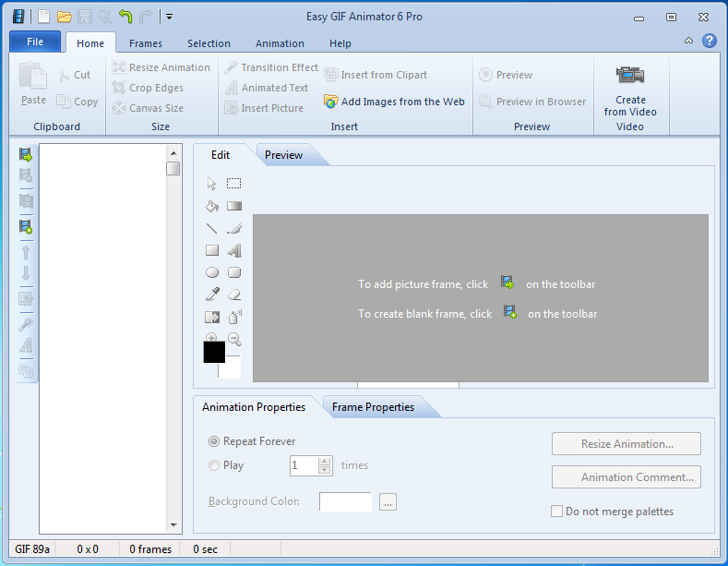Switch to the Selection ribbon tab
Viewport: 728px width, 566px height.
[x=209, y=43]
